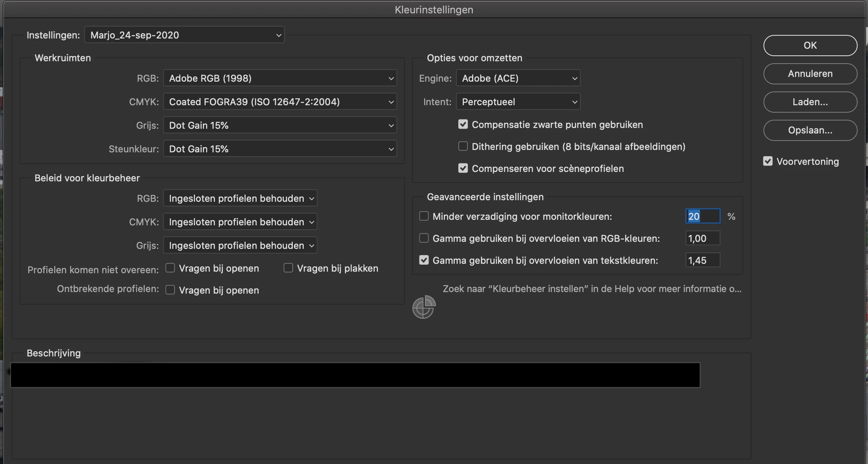This screenshot has width=868, height=464.
Task: Uncheck Compensatie zwarte punten gebruiken
Action: [x=463, y=124]
